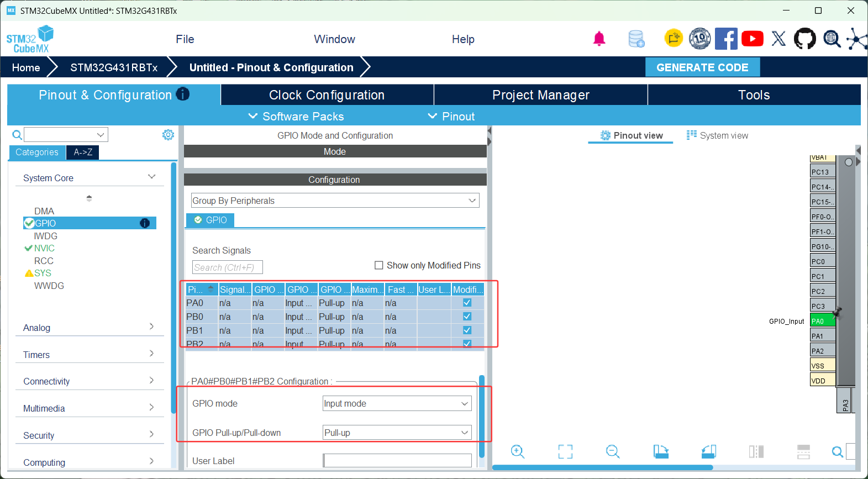The height and width of the screenshot is (479, 868).
Task: Click the pinout view horizontal scrollbar
Action: coord(602,467)
